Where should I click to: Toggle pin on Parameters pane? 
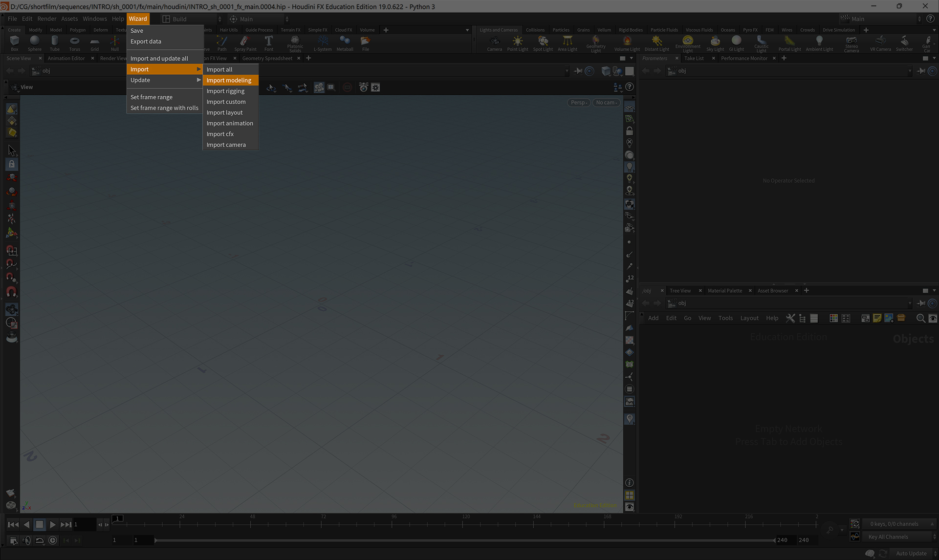pyautogui.click(x=921, y=71)
